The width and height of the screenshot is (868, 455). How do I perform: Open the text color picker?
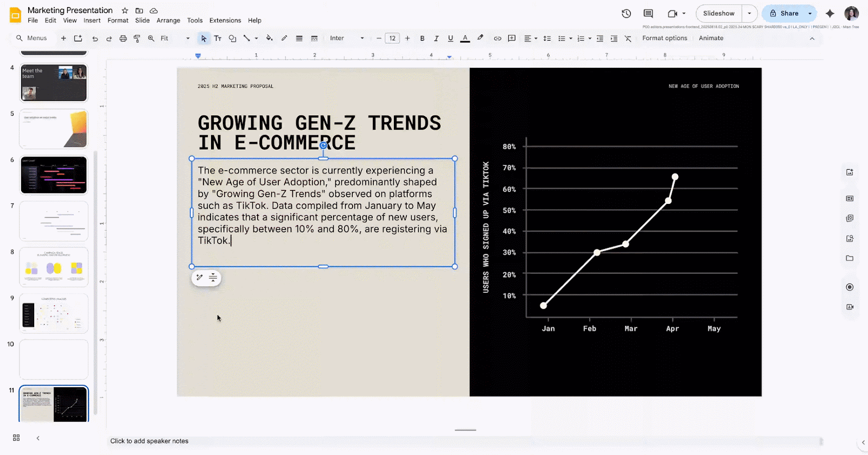[x=465, y=39]
